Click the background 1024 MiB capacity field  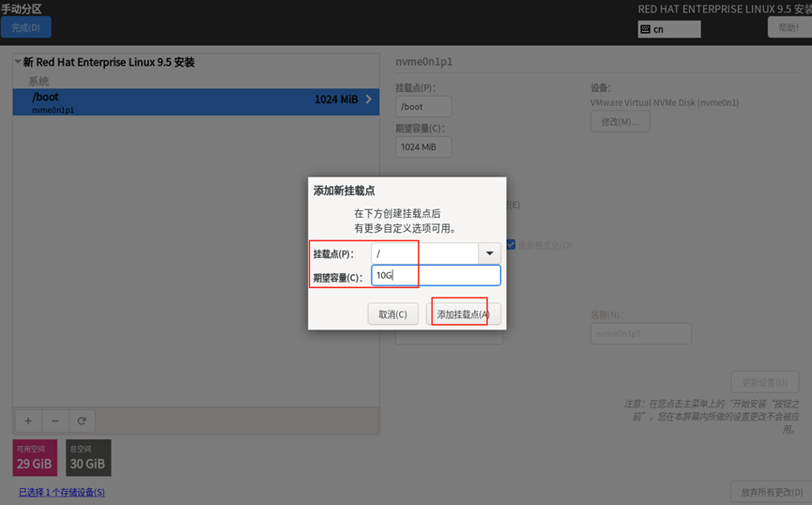point(423,147)
